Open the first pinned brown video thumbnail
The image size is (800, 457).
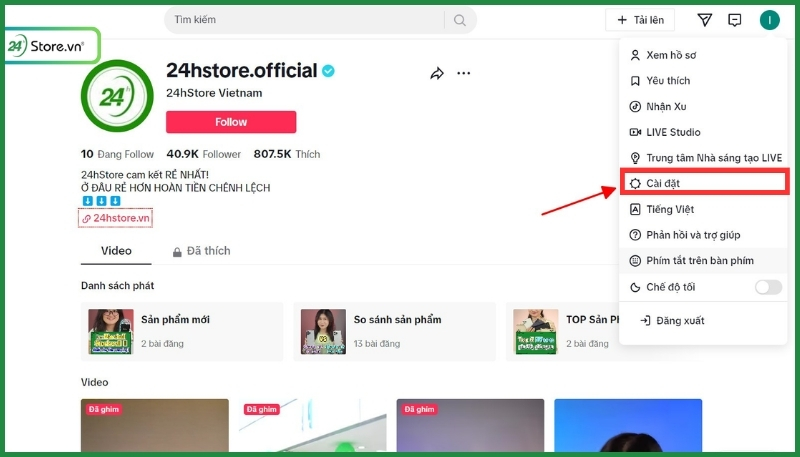tap(155, 425)
